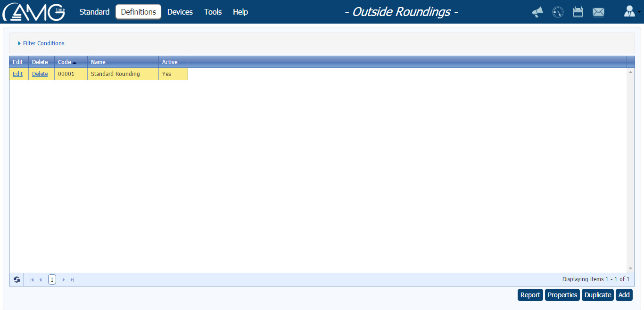
Task: Click the Add button
Action: tap(624, 294)
